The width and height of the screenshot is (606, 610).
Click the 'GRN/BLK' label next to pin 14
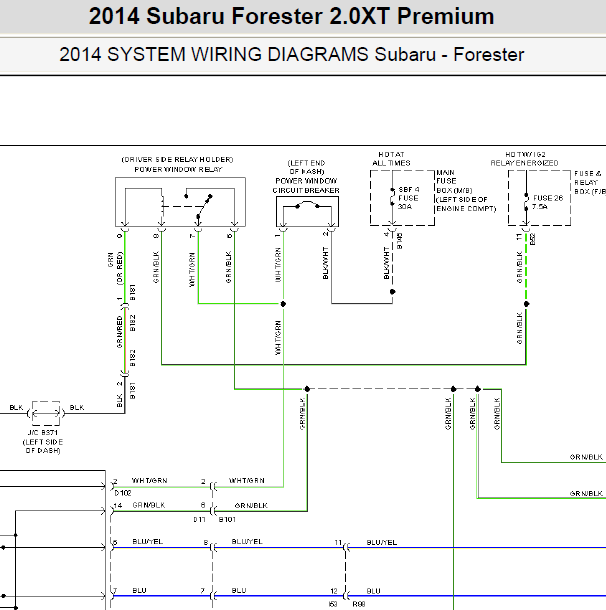(x=149, y=505)
